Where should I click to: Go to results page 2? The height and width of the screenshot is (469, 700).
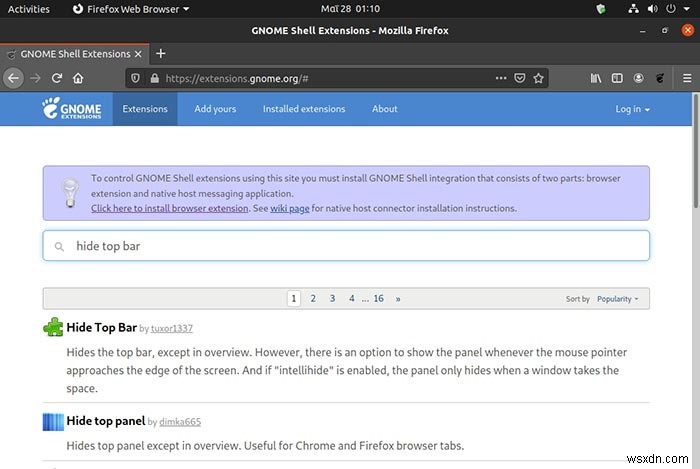313,299
